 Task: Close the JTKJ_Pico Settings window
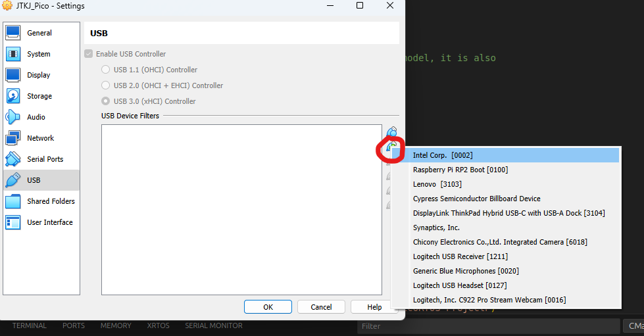[390, 5]
